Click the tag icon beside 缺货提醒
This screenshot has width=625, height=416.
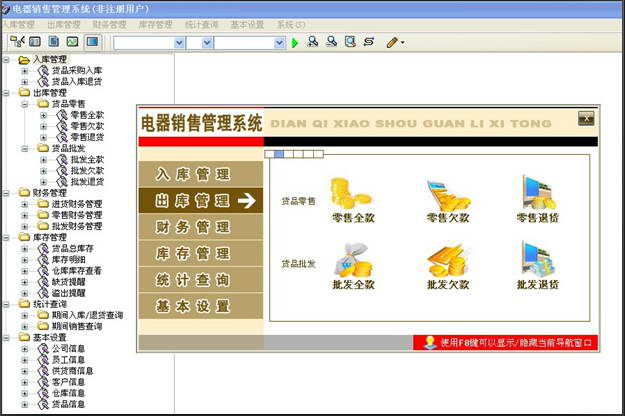(x=43, y=282)
